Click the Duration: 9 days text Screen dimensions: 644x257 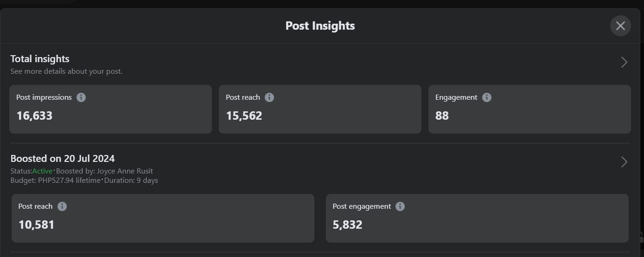(131, 180)
